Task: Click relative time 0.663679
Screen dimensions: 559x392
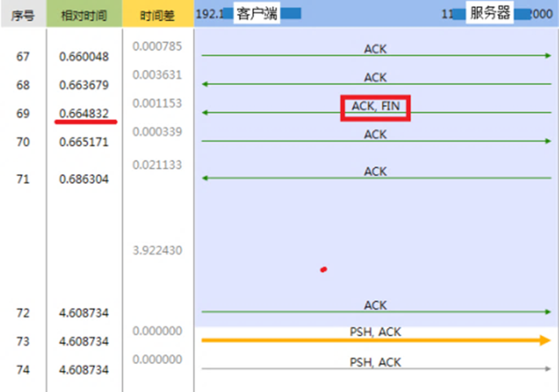Action: [84, 85]
